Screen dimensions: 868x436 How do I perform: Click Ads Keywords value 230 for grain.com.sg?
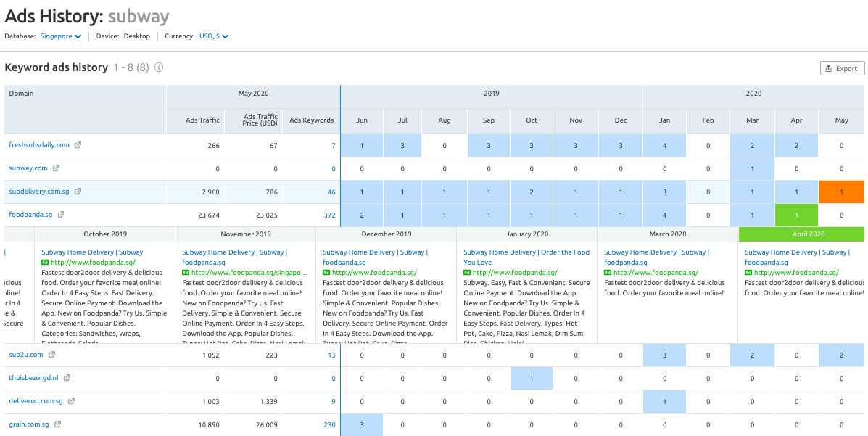pyautogui.click(x=330, y=425)
